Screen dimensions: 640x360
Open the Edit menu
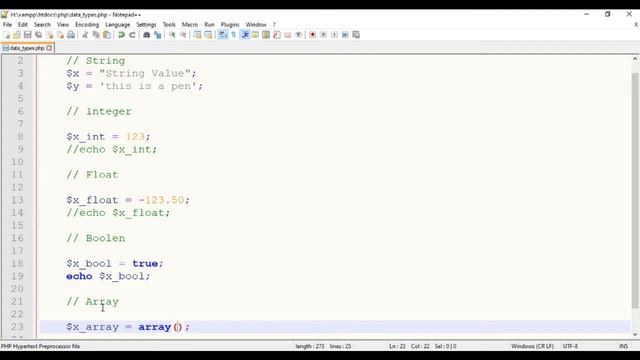[x=23, y=24]
